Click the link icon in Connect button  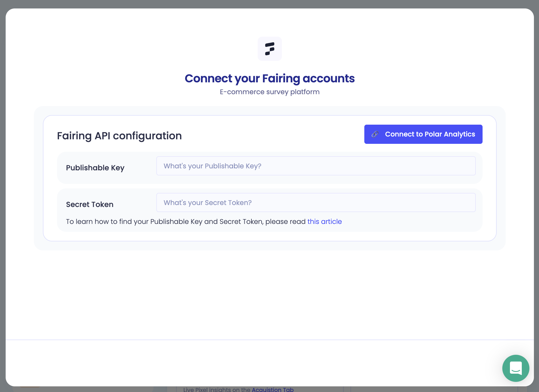point(375,134)
